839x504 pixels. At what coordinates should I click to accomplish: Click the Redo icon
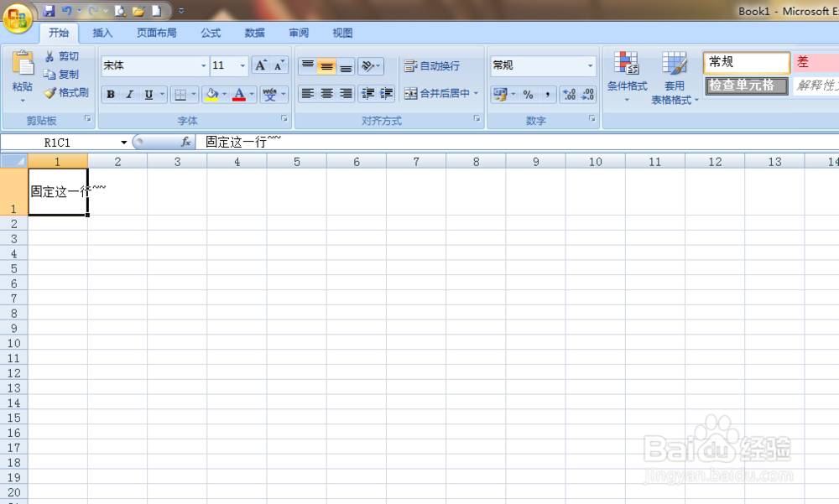93,11
